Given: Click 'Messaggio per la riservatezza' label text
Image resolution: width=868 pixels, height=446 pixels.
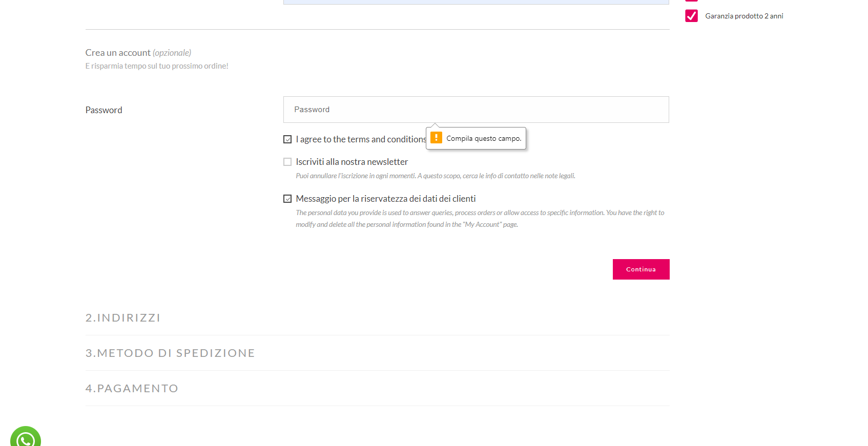Looking at the screenshot, I should pos(385,199).
